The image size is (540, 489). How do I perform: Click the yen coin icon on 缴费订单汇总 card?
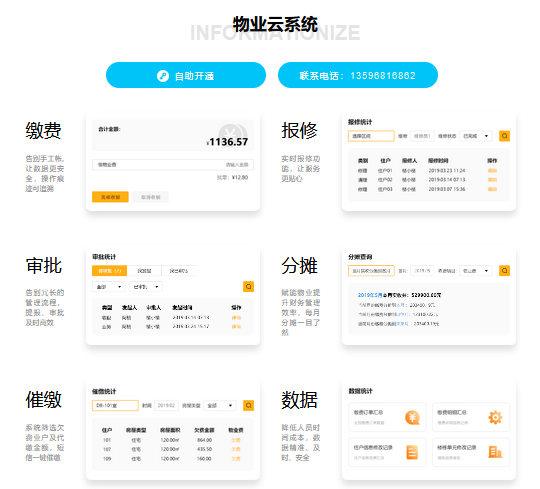pyautogui.click(x=412, y=417)
